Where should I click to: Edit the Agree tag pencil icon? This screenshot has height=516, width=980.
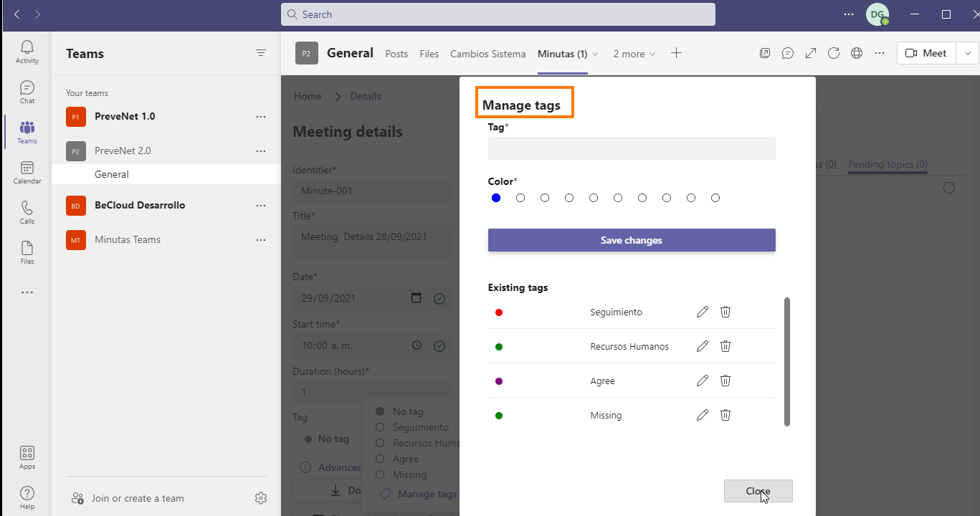coord(703,381)
